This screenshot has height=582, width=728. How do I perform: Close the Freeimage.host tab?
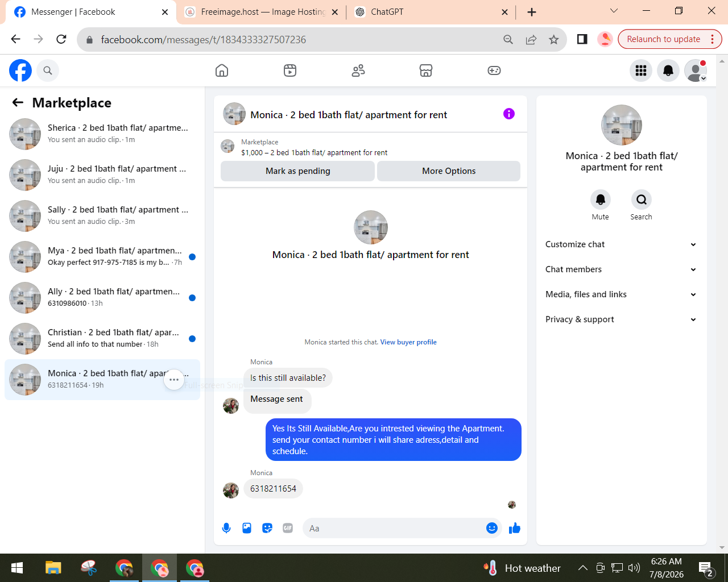pos(334,12)
